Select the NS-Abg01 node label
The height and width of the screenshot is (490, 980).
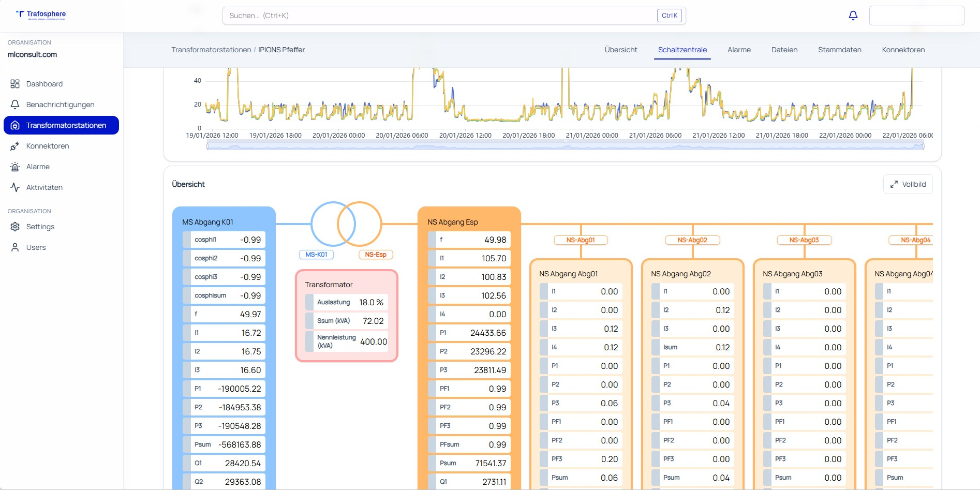581,240
